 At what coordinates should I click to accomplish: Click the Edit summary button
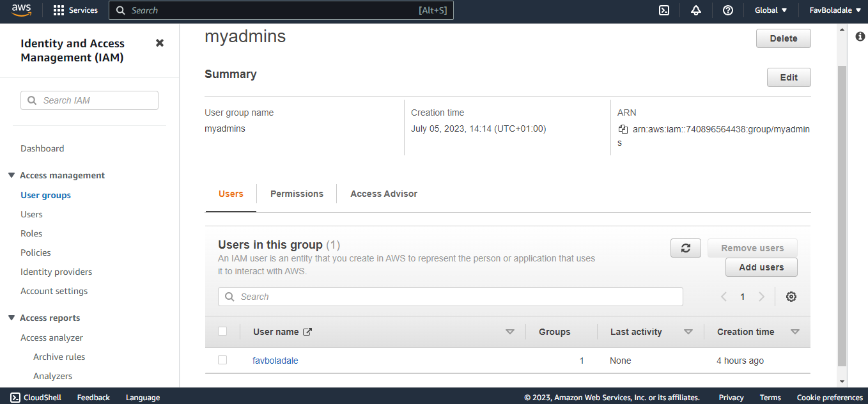[x=789, y=77]
